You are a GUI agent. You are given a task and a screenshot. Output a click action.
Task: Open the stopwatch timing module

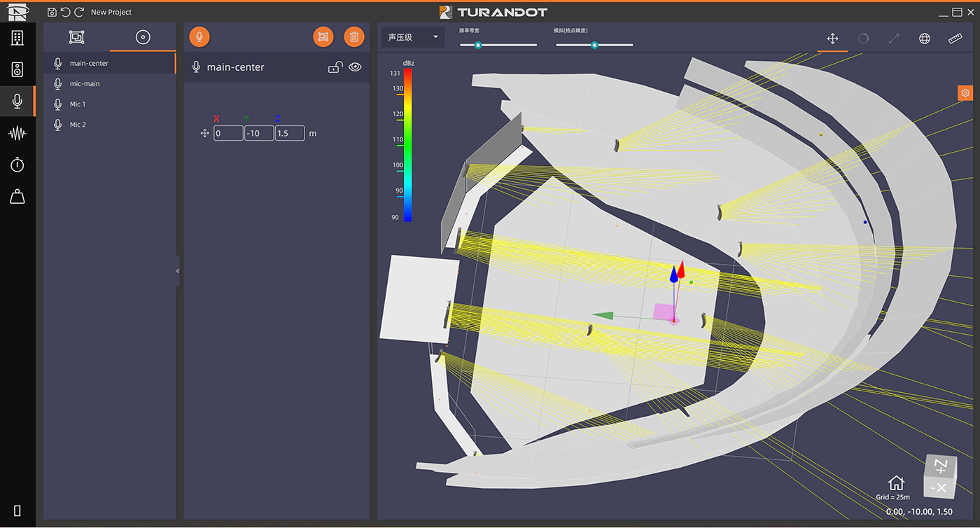point(17,165)
